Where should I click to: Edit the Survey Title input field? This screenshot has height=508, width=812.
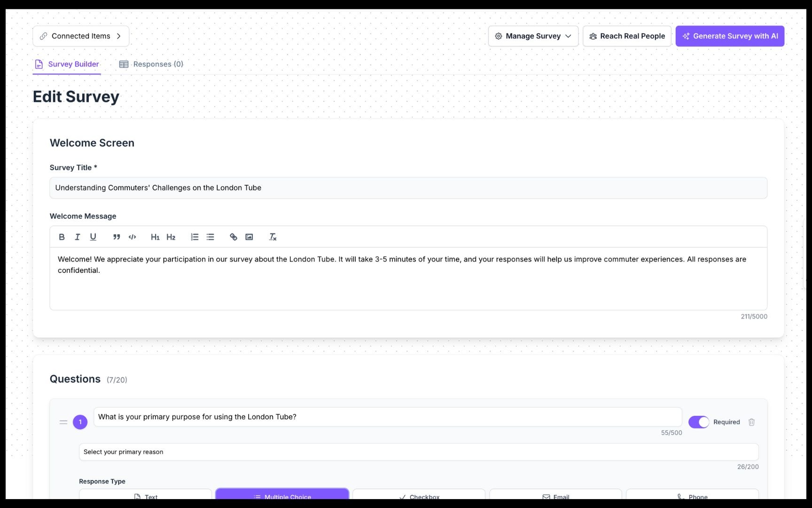408,187
